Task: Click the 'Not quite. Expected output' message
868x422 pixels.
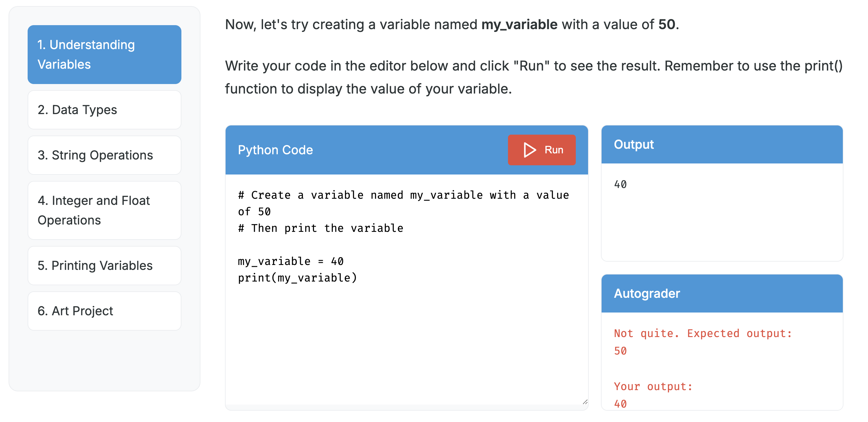Action: (703, 333)
